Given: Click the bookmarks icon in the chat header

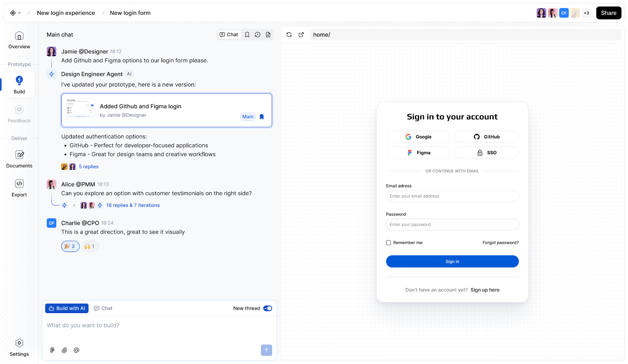Looking at the screenshot, I should pos(247,35).
